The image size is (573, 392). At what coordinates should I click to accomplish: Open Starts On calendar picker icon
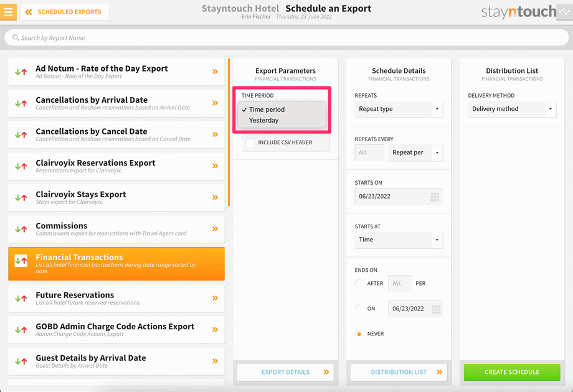(x=435, y=197)
